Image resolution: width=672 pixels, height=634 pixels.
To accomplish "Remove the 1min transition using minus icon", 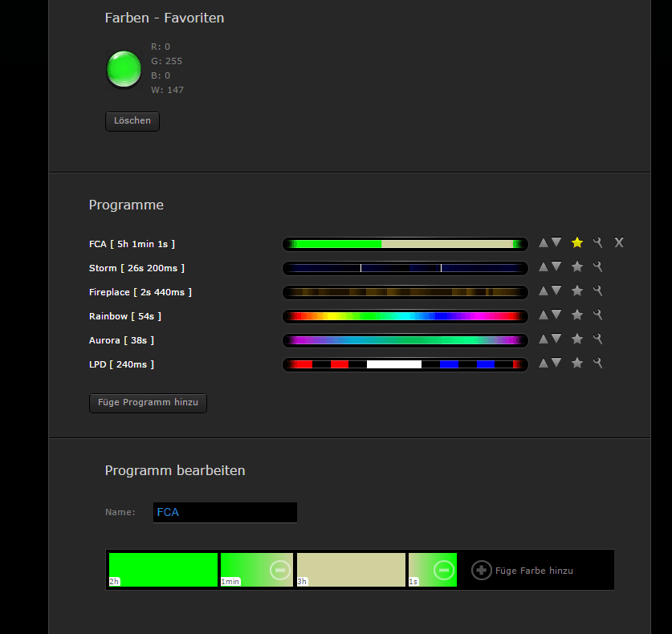I will [x=279, y=570].
